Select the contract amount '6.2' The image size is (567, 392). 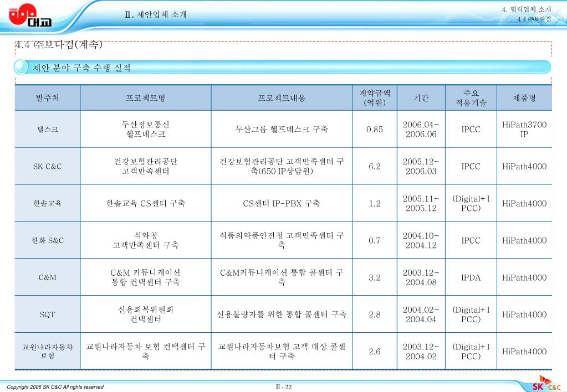pos(375,167)
